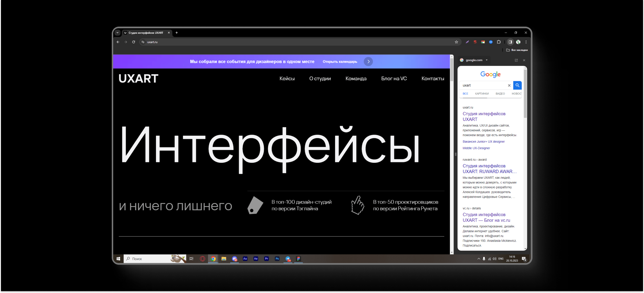
Task: Open Adobe Premiere Pro from the taskbar
Action: 267,259
